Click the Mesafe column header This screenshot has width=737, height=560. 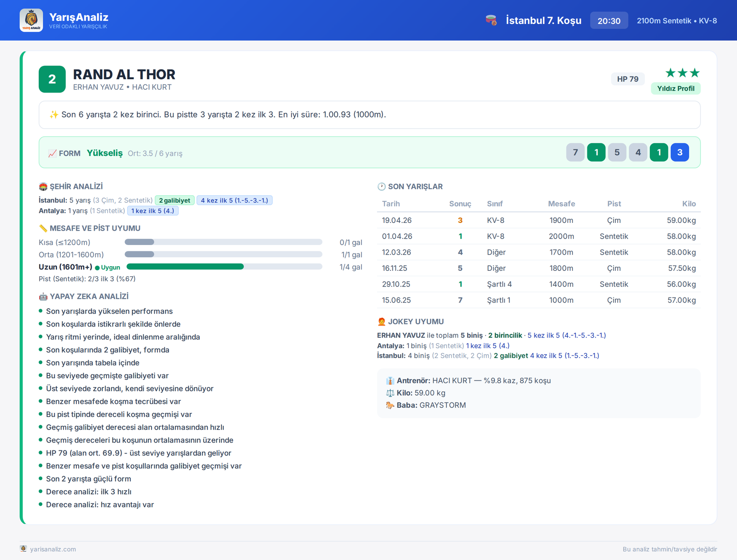point(562,204)
